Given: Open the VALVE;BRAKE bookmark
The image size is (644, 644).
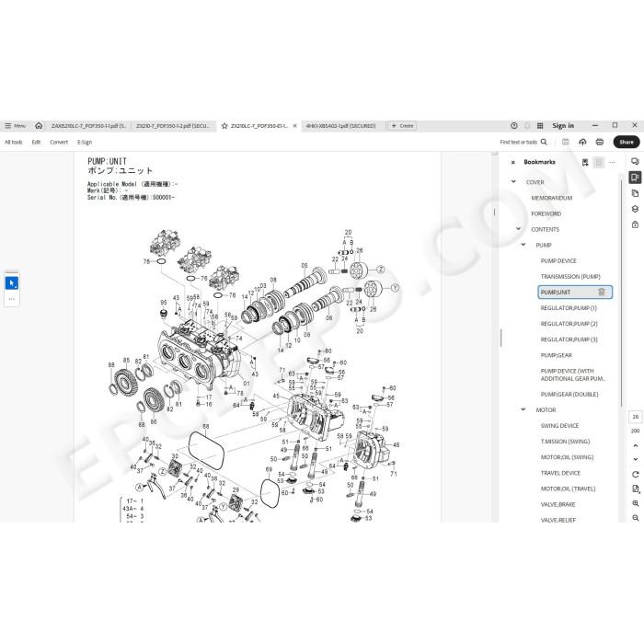Looking at the screenshot, I should click(x=558, y=504).
